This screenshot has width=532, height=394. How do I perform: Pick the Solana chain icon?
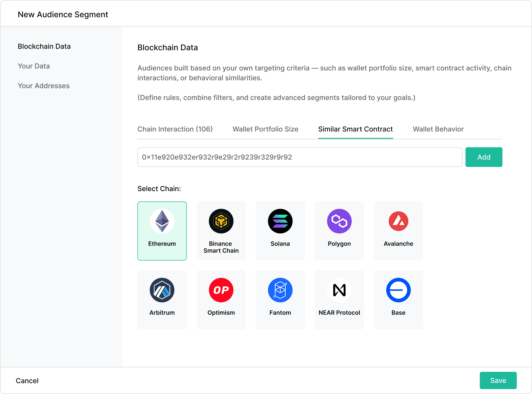pyautogui.click(x=280, y=221)
